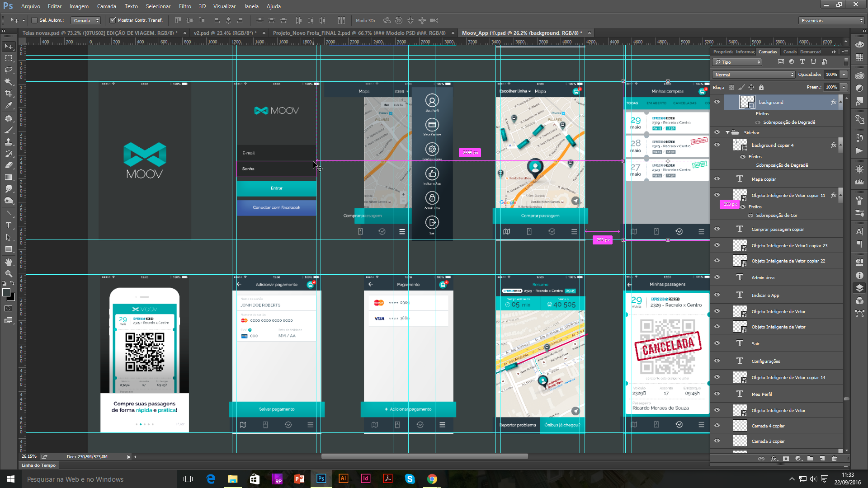This screenshot has height=488, width=868.
Task: Select the Lasso tool
Action: (9, 70)
